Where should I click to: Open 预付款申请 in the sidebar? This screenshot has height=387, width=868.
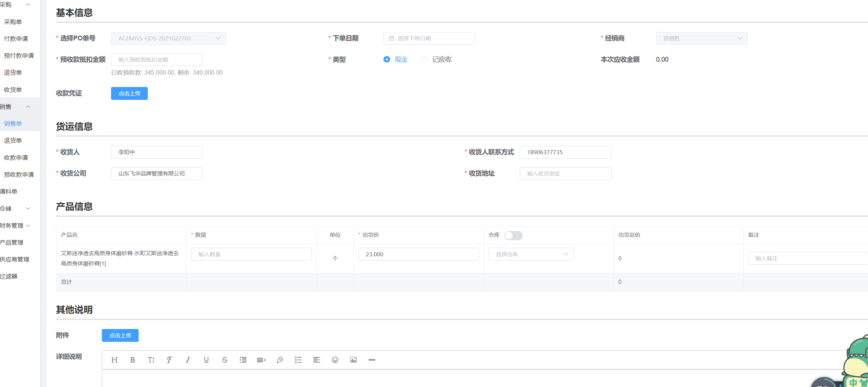pyautogui.click(x=19, y=56)
